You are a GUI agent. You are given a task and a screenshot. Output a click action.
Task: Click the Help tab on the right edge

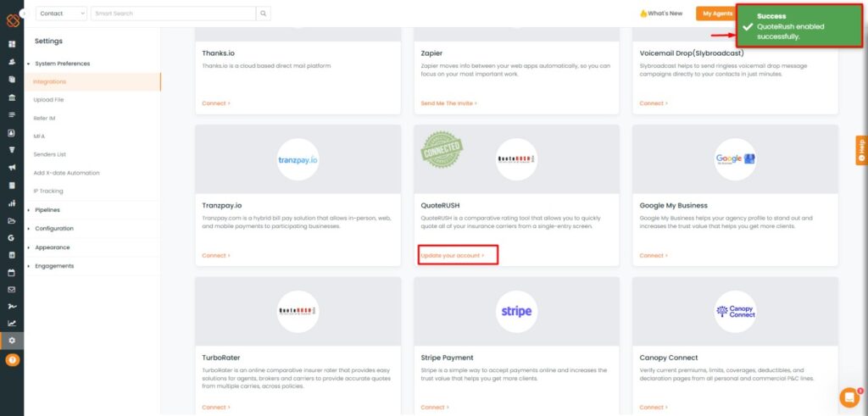(861, 151)
